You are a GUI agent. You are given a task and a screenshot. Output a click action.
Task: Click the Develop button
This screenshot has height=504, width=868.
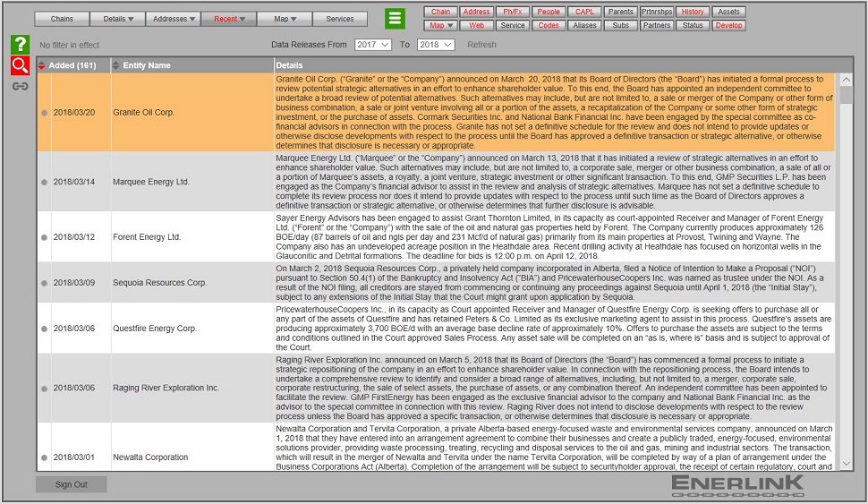click(x=728, y=25)
